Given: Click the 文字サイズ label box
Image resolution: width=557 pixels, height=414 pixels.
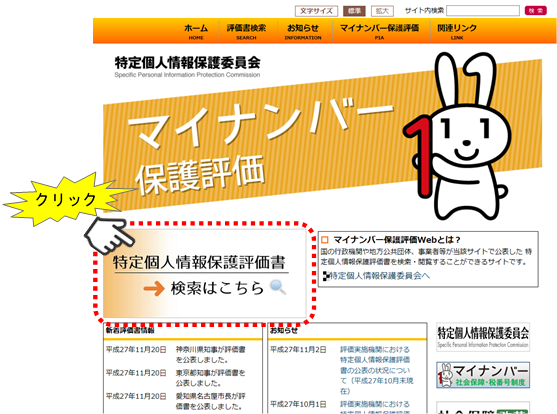Looking at the screenshot, I should [x=316, y=11].
